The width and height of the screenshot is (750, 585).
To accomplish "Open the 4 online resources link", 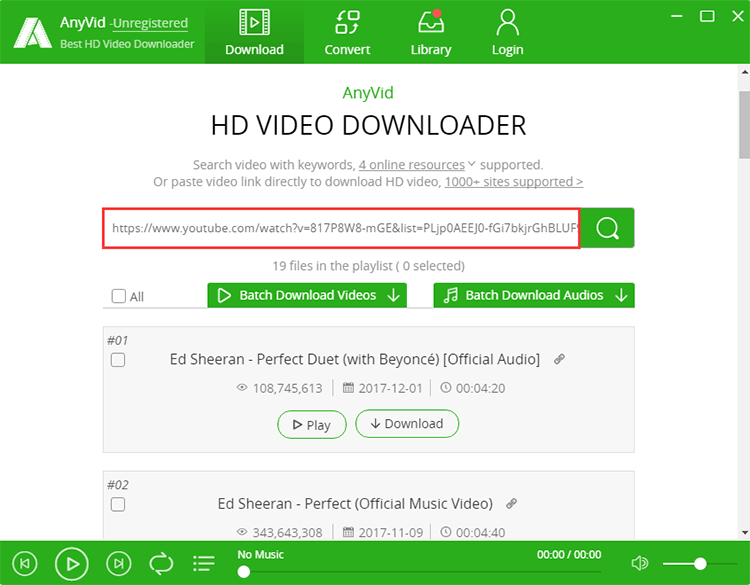I will [412, 165].
